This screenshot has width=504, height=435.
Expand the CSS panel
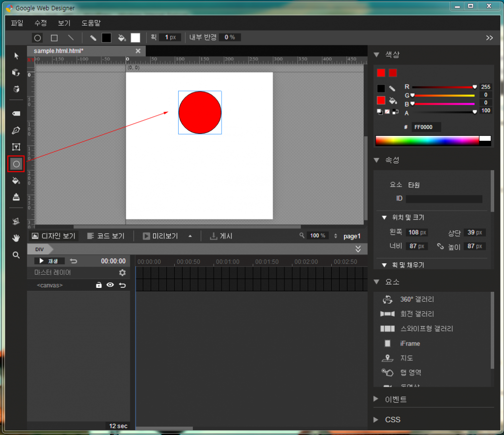click(376, 420)
